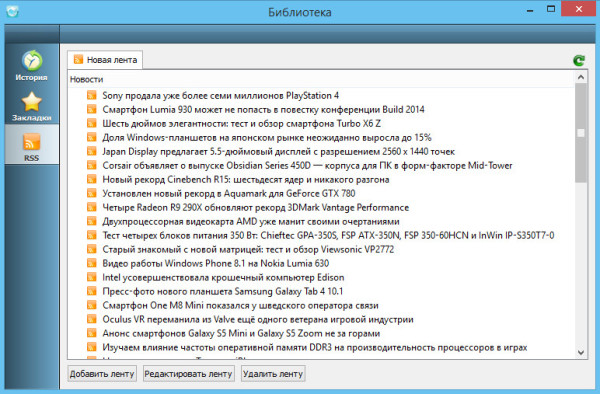Open news 'Двухпроцессорная видеокарта AMD уже манит'

point(251,221)
